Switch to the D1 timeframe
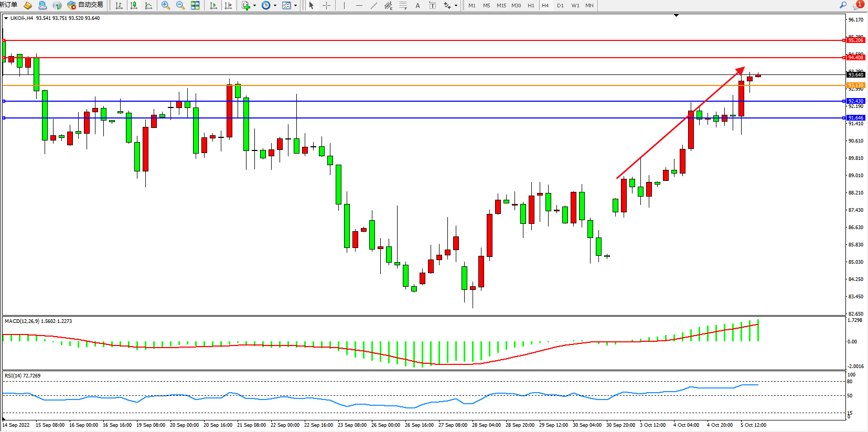This screenshot has height=432, width=868. coord(560,5)
